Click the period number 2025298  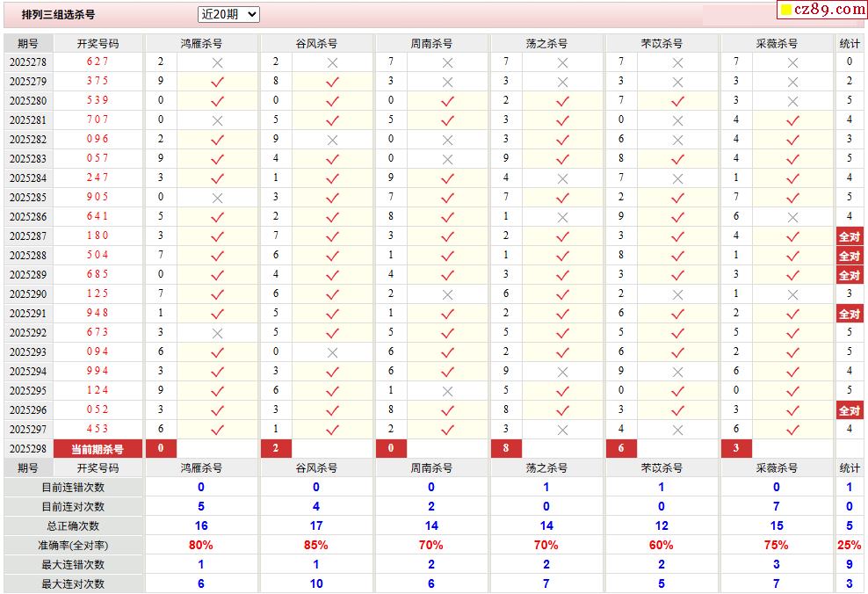(x=28, y=449)
